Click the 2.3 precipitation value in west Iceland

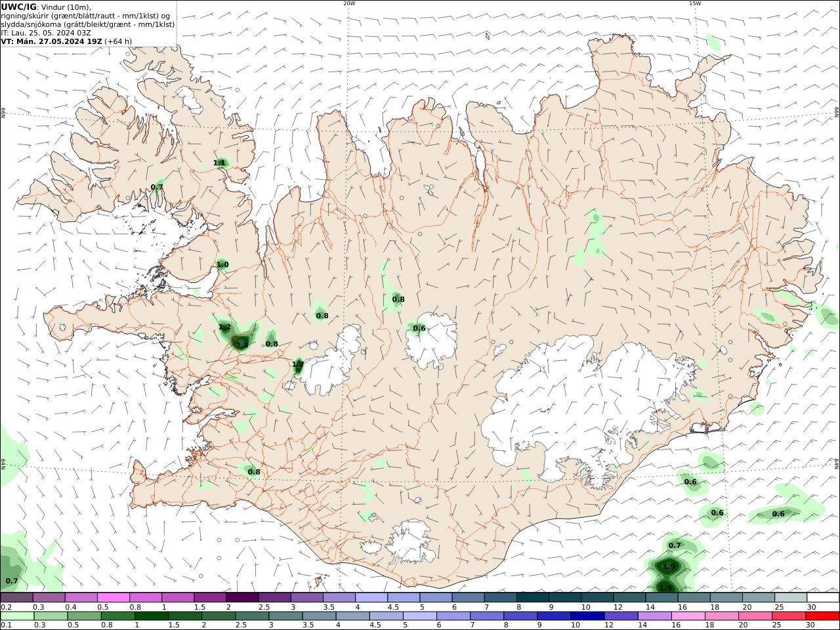pyautogui.click(x=242, y=345)
